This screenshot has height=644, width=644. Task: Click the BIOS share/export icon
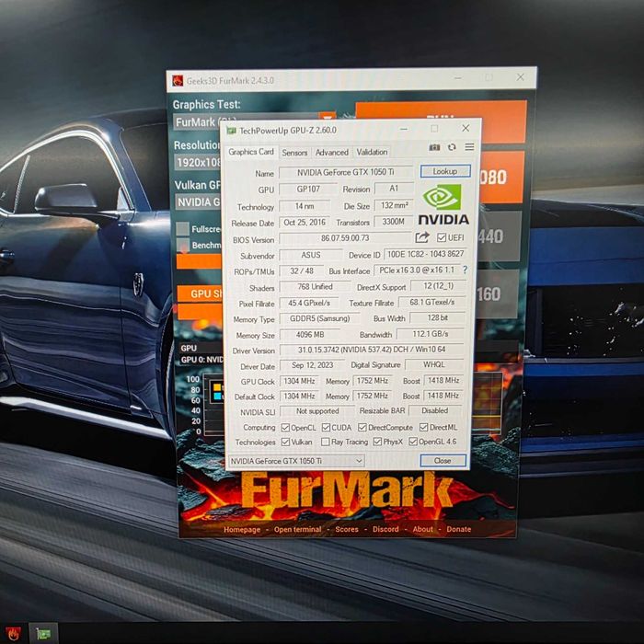421,237
